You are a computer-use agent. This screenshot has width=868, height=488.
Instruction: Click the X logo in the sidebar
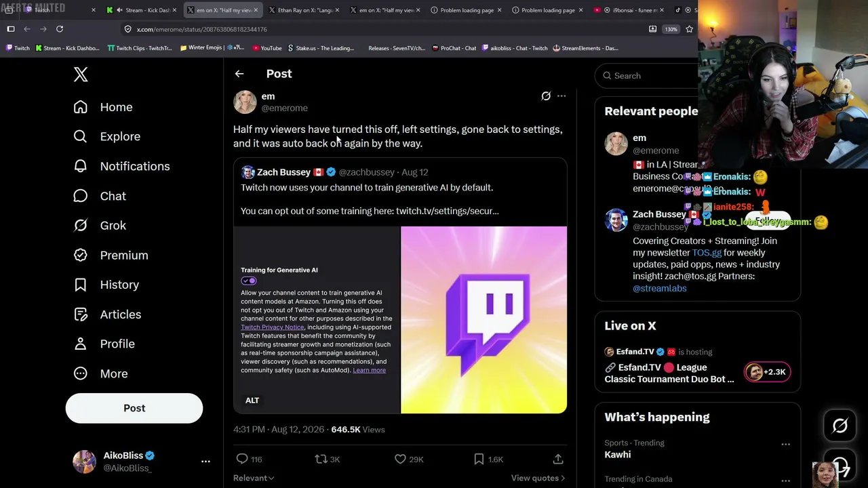point(81,75)
